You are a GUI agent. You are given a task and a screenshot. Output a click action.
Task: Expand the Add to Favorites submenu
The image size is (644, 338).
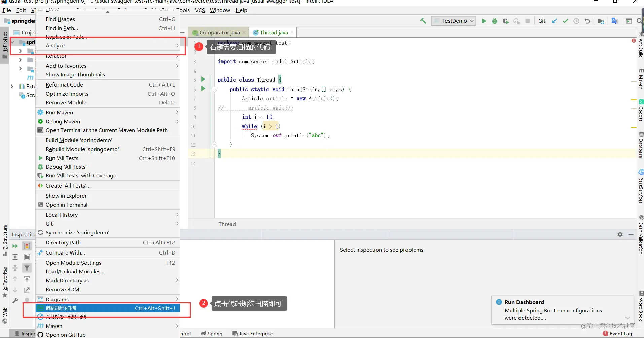pyautogui.click(x=108, y=66)
